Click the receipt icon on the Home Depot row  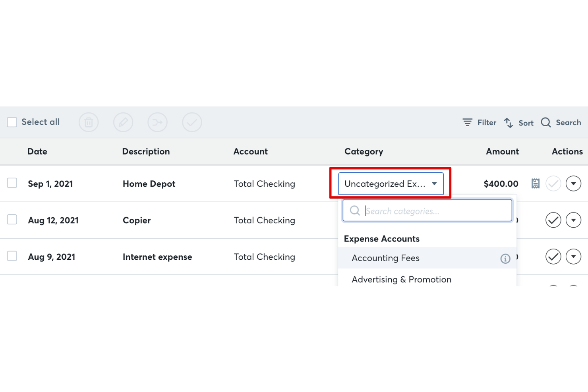[535, 183]
